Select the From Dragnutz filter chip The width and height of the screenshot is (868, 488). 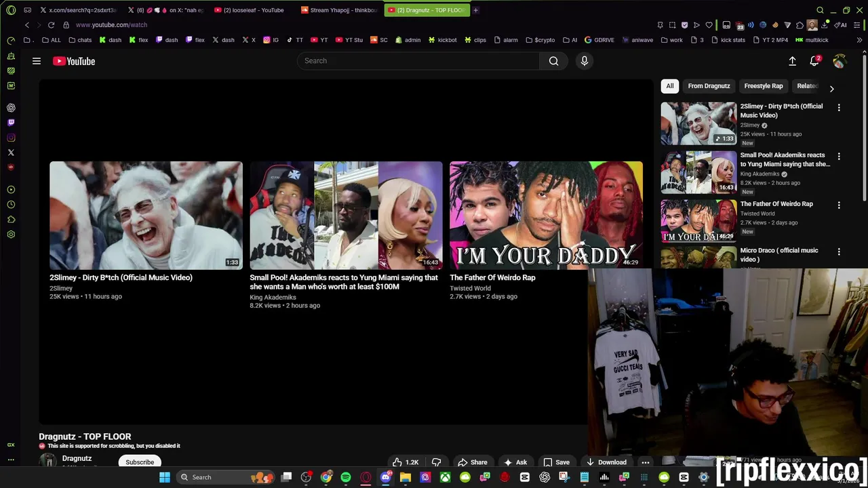pyautogui.click(x=709, y=86)
